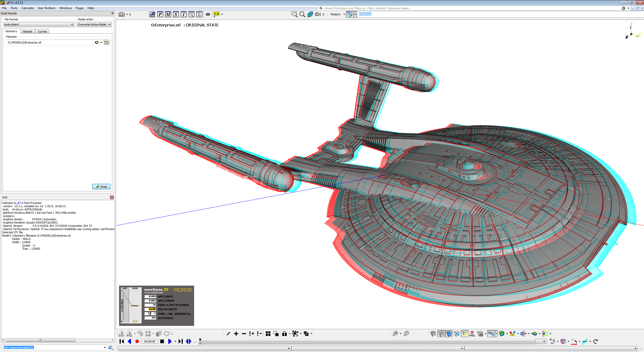Viewport: 644px width, 352px height.
Task: Click the Read button
Action: [x=101, y=187]
